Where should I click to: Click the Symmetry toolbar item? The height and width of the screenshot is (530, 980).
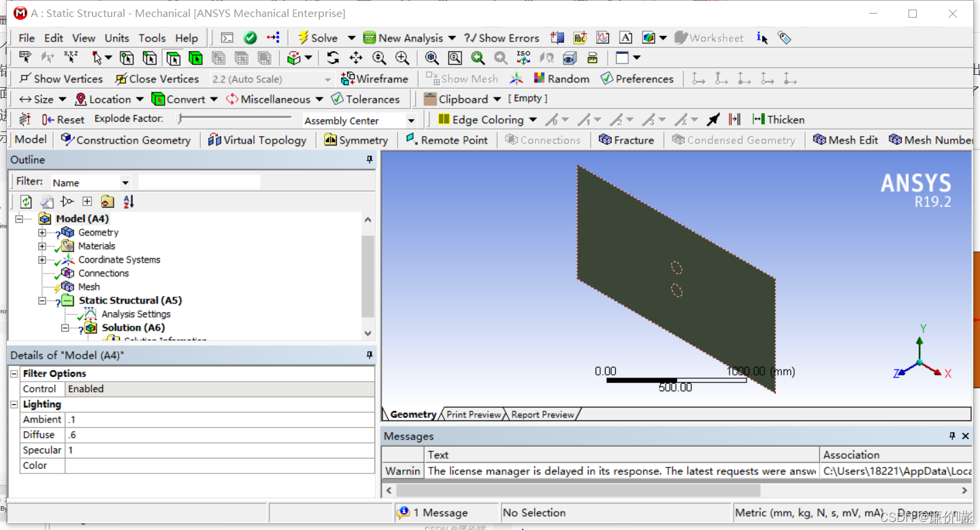point(356,140)
